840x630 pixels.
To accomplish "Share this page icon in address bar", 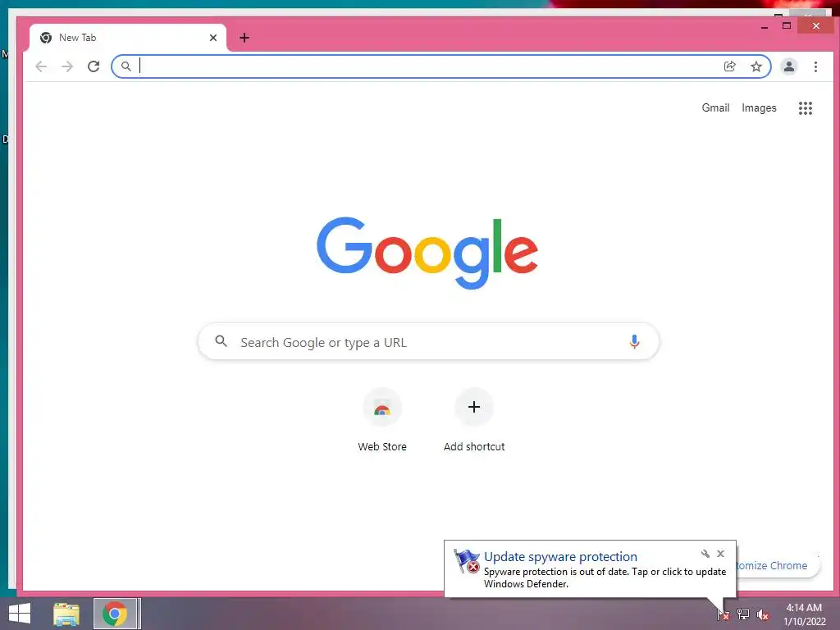I will [x=729, y=66].
